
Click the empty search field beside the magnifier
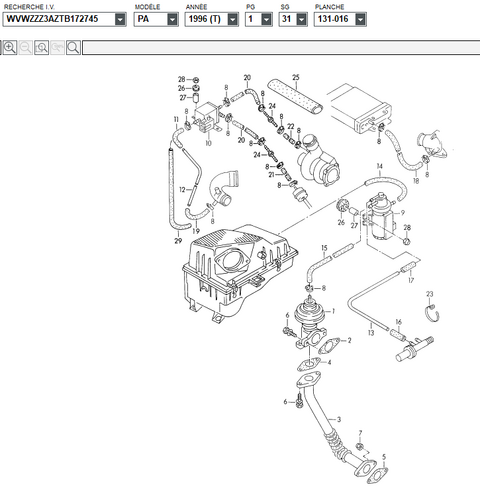click(281, 48)
